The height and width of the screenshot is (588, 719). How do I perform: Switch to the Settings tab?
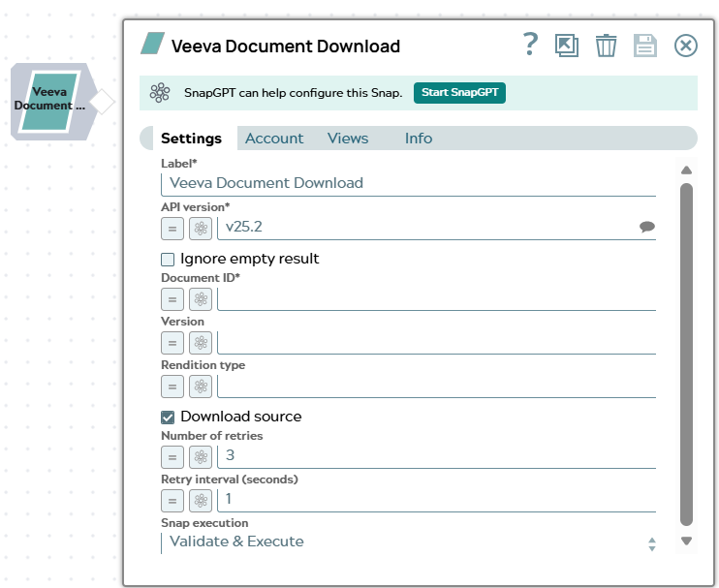click(x=191, y=138)
